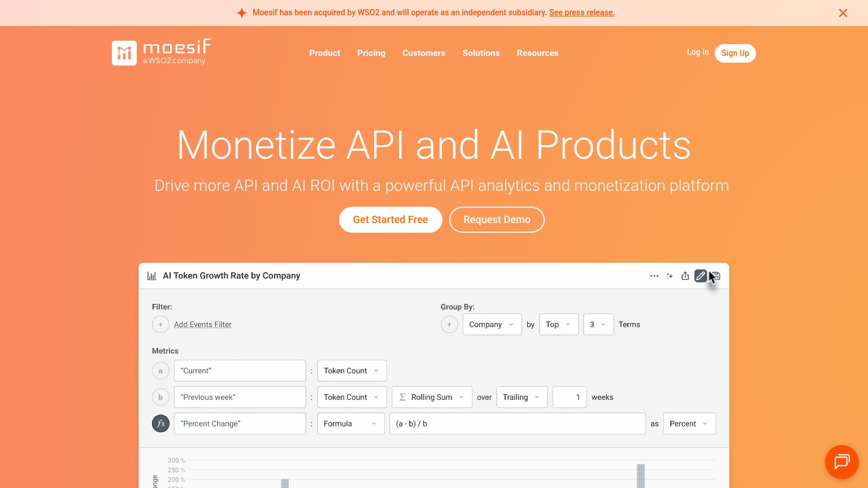Open Token Count dropdown for Current metric

coord(352,371)
